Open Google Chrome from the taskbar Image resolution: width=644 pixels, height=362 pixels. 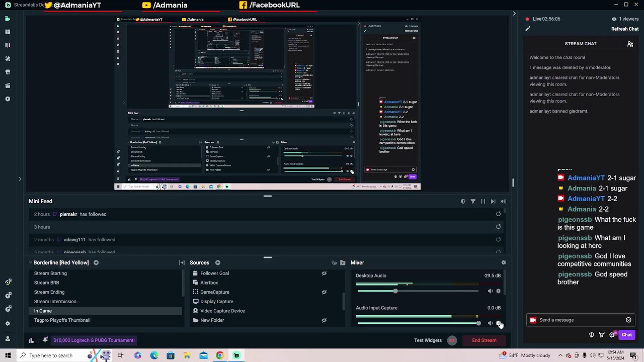click(220, 355)
